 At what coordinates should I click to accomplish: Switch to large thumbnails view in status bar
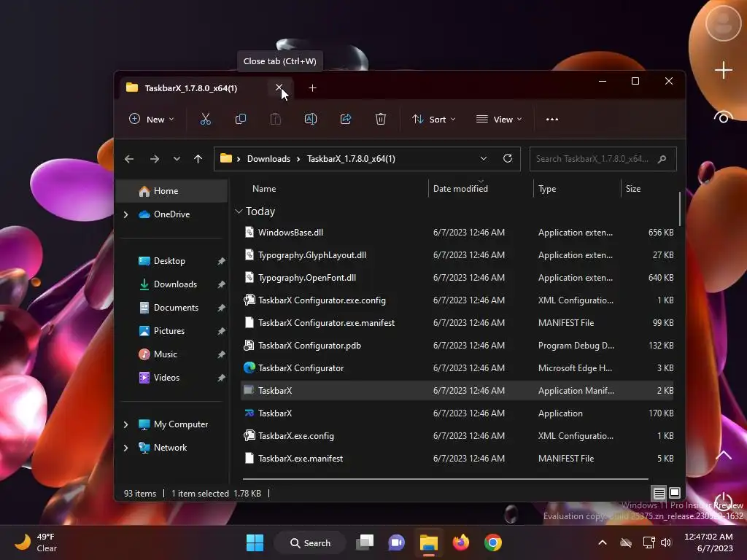point(675,493)
